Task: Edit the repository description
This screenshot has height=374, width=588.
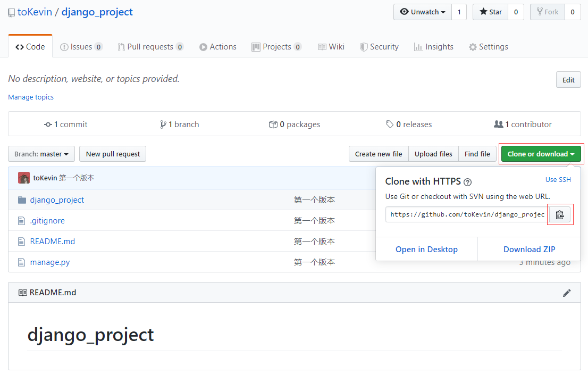Action: pyautogui.click(x=568, y=80)
